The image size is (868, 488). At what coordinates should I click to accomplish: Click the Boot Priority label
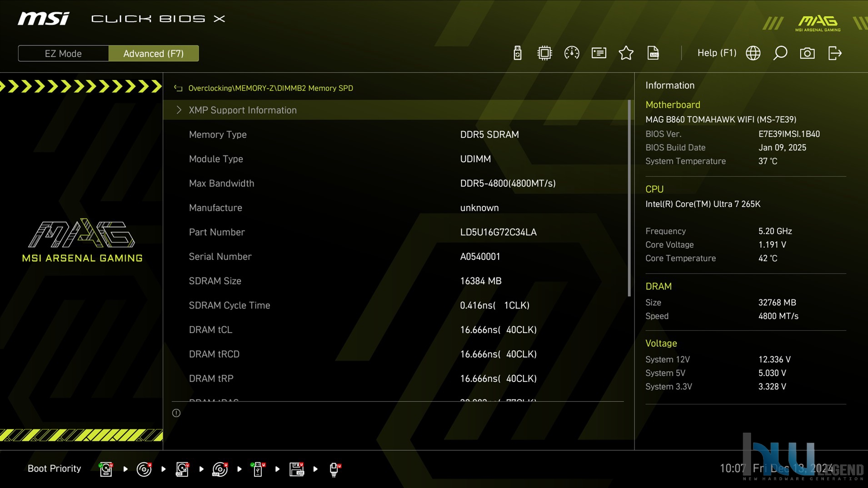coord(54,468)
